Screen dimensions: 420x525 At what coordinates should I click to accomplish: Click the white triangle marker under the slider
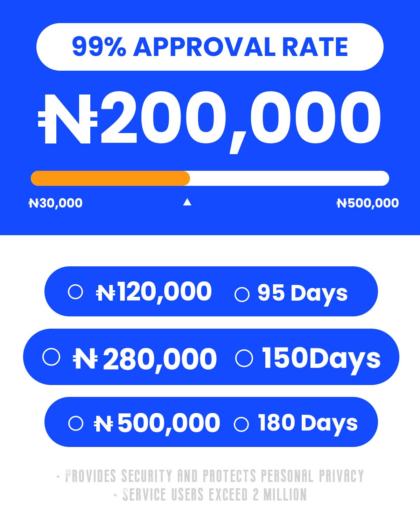tap(187, 202)
